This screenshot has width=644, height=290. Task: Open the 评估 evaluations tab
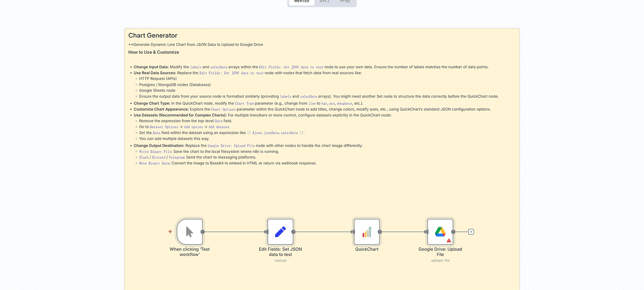point(345,2)
